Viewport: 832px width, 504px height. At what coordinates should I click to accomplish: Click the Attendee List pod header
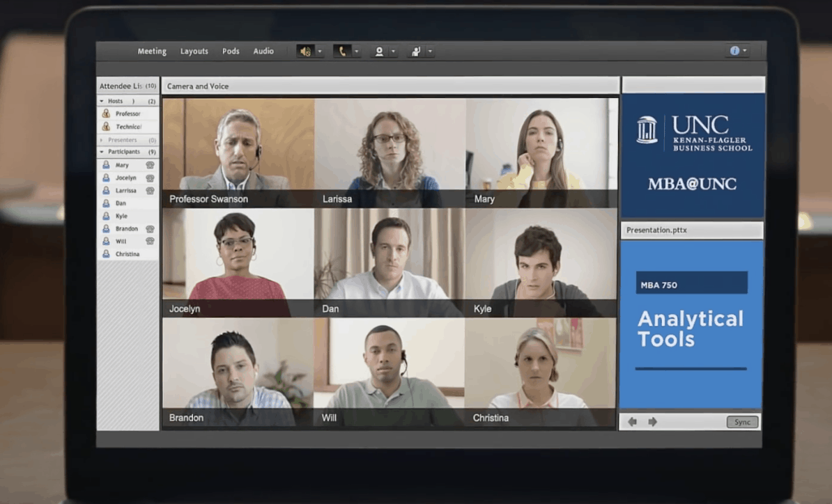click(128, 86)
